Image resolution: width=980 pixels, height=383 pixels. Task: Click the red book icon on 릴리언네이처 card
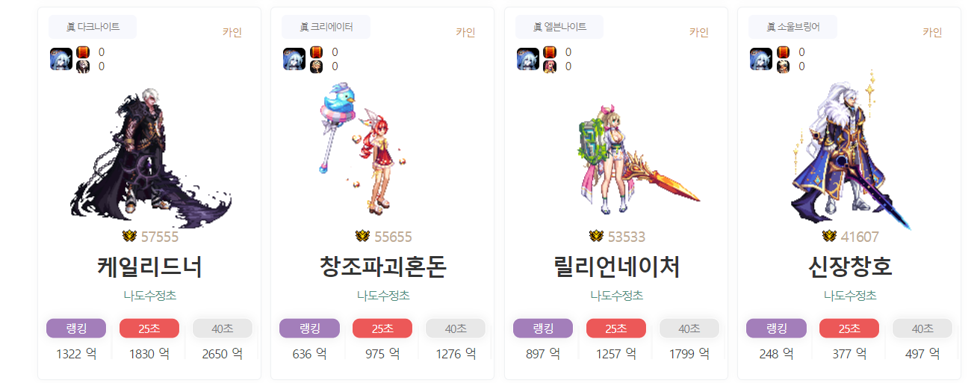[550, 52]
